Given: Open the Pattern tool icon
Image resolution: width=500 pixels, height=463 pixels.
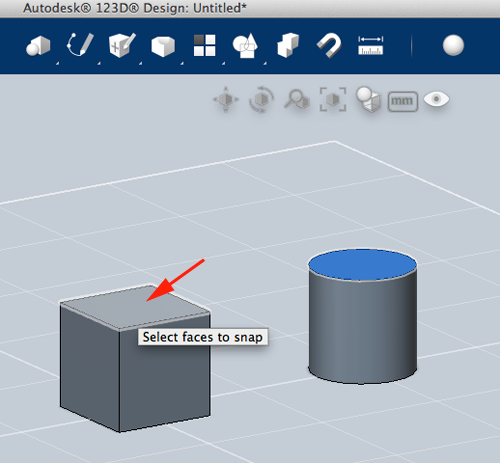Looking at the screenshot, I should click(x=204, y=45).
